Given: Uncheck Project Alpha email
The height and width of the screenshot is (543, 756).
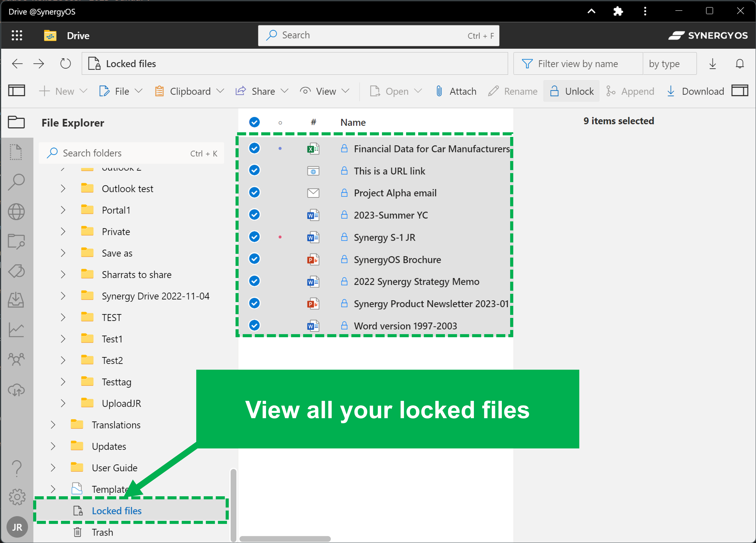Looking at the screenshot, I should [x=254, y=193].
